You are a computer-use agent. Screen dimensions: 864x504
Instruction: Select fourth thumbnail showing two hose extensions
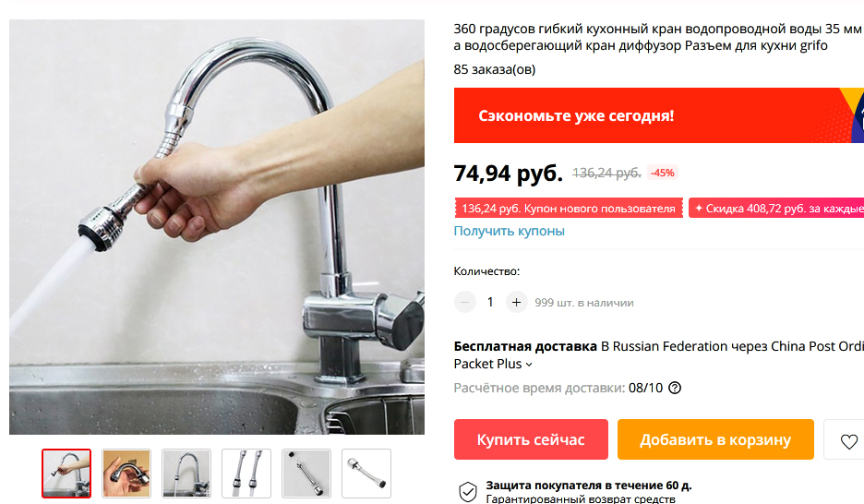[x=246, y=474]
